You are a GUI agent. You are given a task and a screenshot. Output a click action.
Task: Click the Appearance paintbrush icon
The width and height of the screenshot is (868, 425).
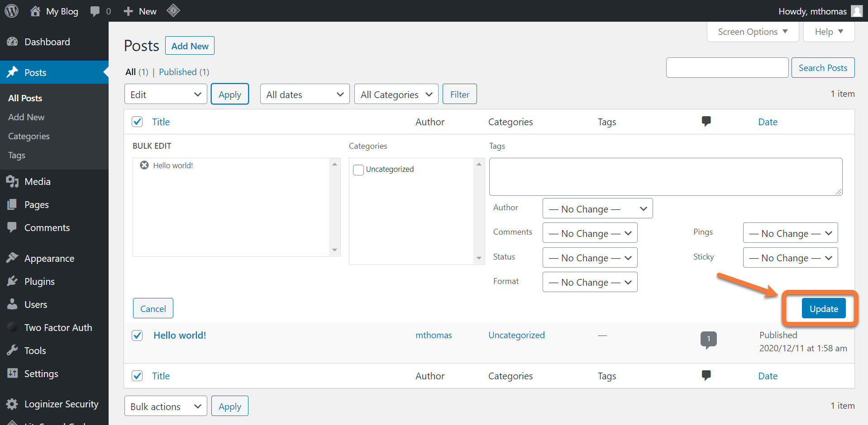(x=13, y=258)
